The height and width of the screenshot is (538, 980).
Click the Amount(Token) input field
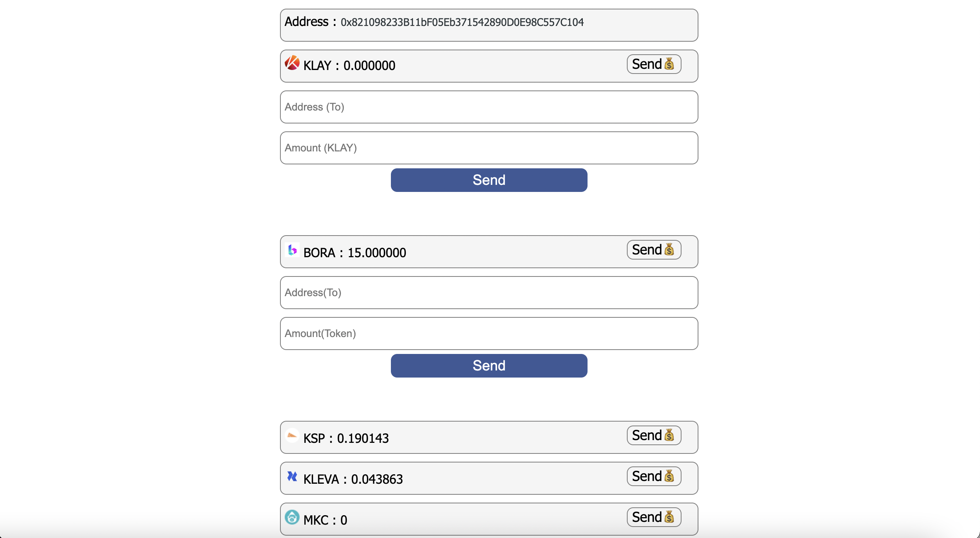click(488, 333)
